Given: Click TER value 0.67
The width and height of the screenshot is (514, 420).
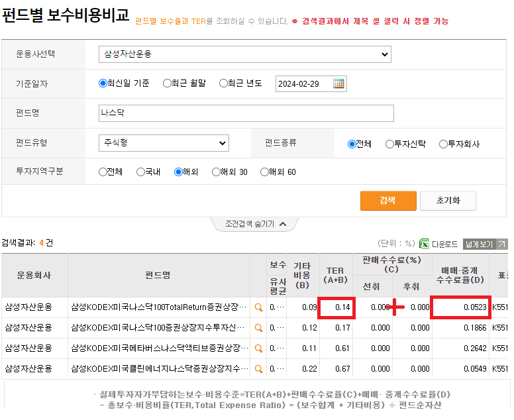Looking at the screenshot, I should point(342,368).
